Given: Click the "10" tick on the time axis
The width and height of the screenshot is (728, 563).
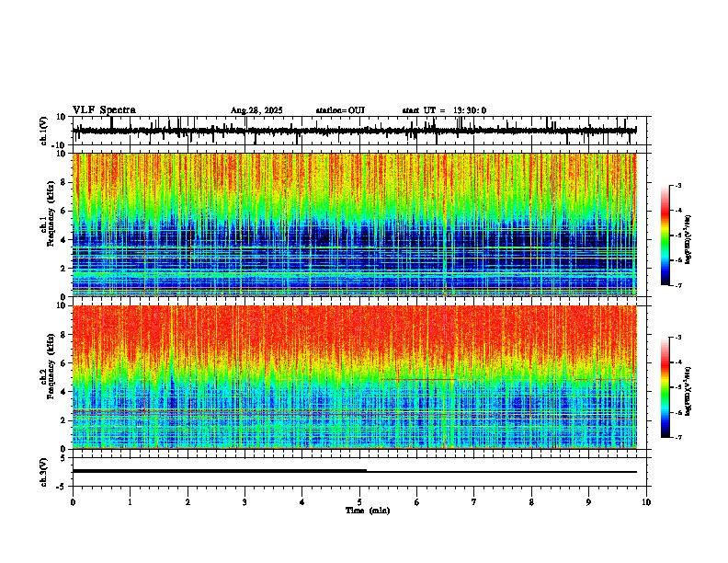Looking at the screenshot, I should coord(646,502).
